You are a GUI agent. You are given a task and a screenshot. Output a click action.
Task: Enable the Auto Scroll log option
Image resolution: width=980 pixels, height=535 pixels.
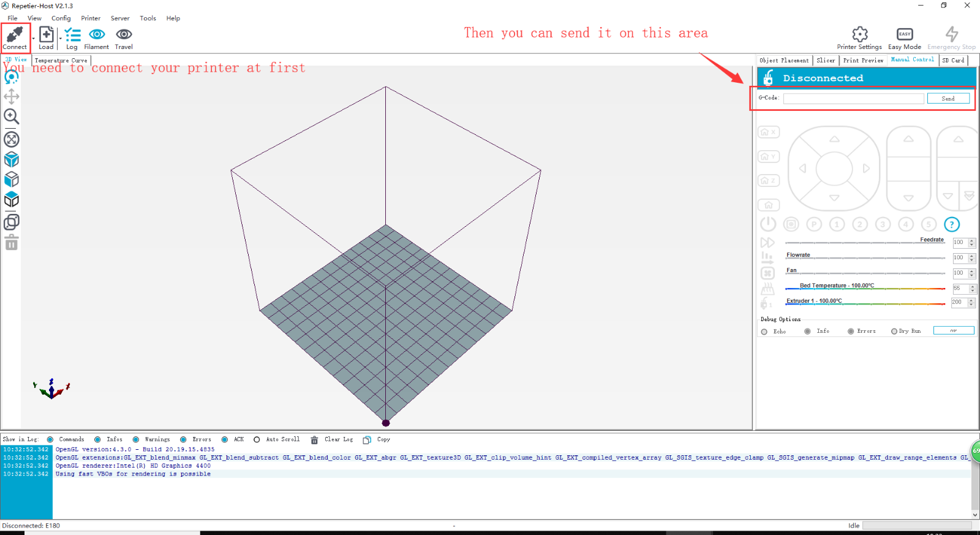[257, 439]
